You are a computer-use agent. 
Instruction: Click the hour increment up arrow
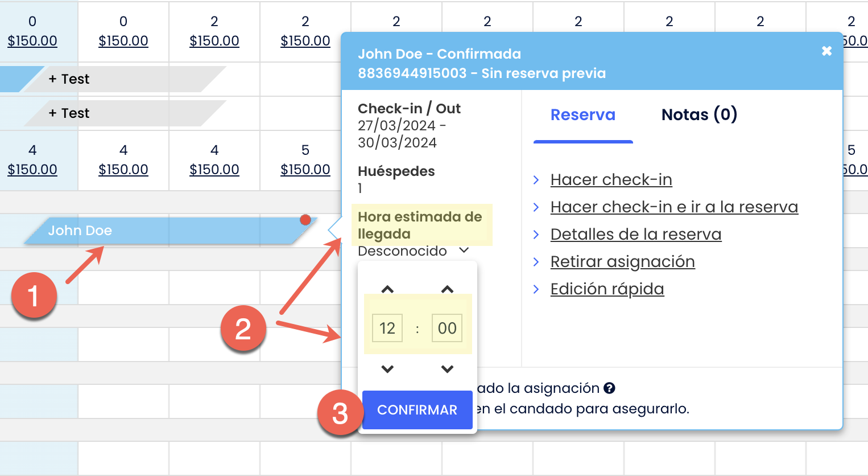[x=387, y=289]
